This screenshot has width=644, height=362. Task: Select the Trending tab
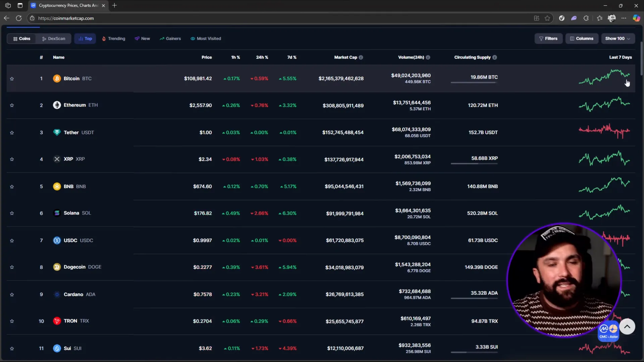114,39
